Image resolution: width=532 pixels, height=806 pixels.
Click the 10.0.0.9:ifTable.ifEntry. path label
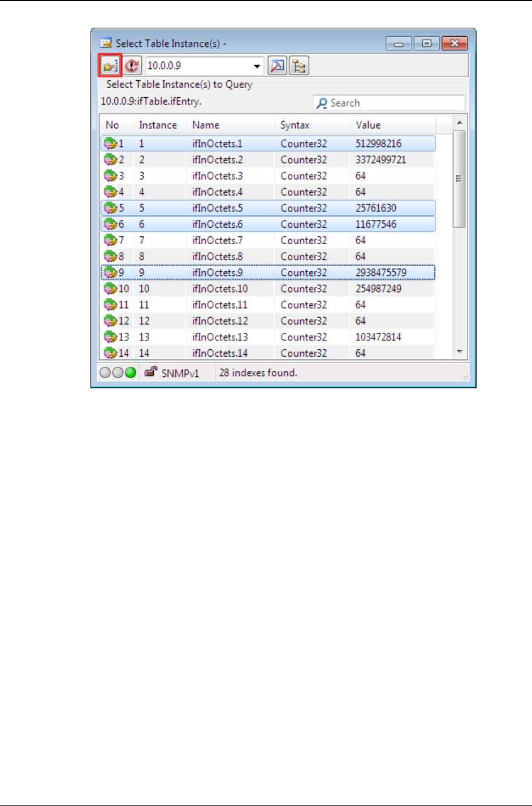tap(151, 102)
